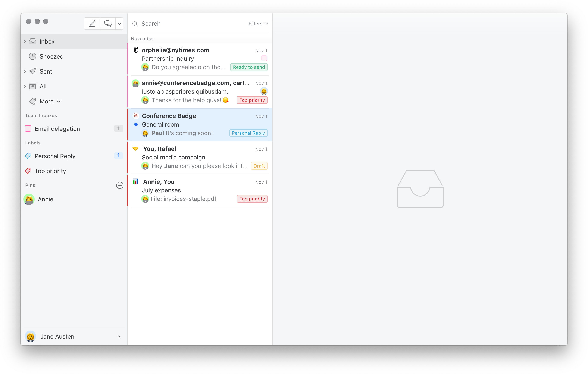Click Personal Reply unread count badge
Image resolution: width=588 pixels, height=374 pixels.
point(118,156)
